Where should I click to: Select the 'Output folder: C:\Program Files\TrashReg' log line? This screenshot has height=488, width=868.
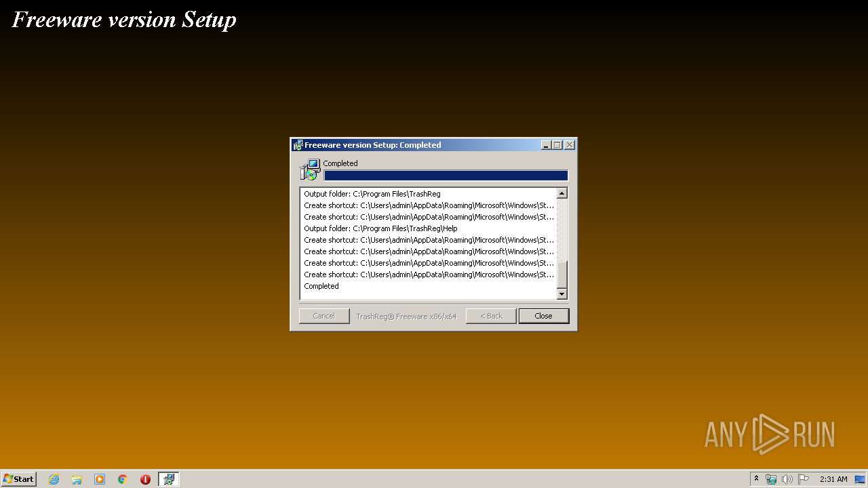(372, 194)
